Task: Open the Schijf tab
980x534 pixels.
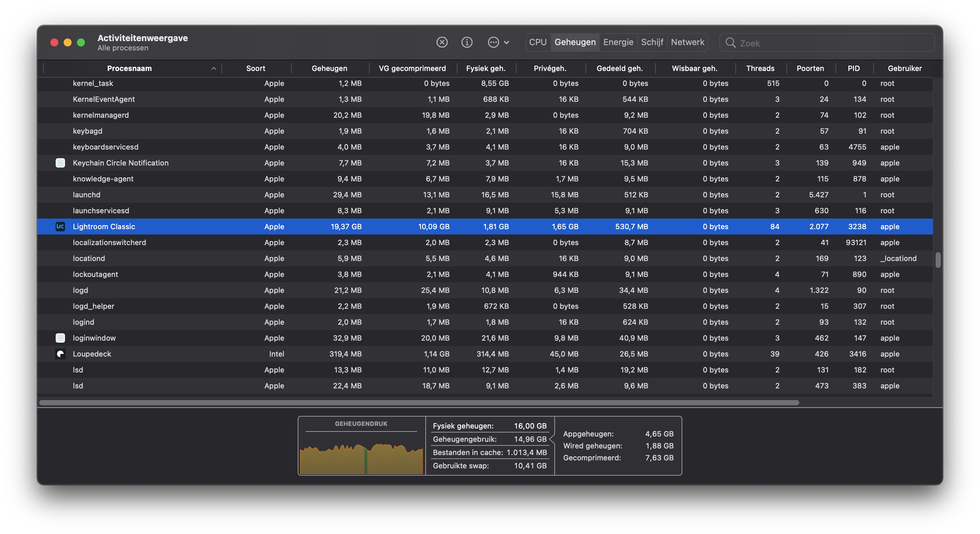Action: click(x=652, y=42)
